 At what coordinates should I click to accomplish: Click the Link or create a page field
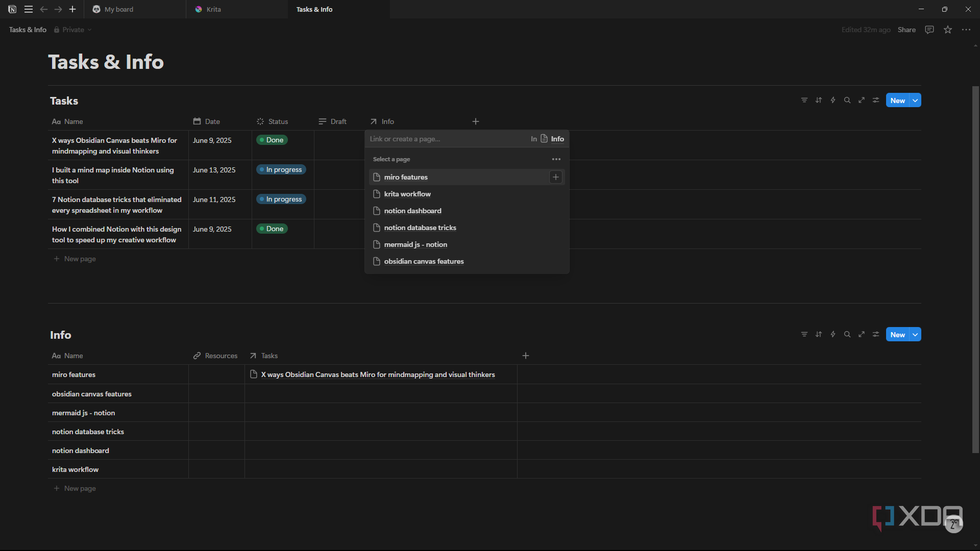[447, 139]
